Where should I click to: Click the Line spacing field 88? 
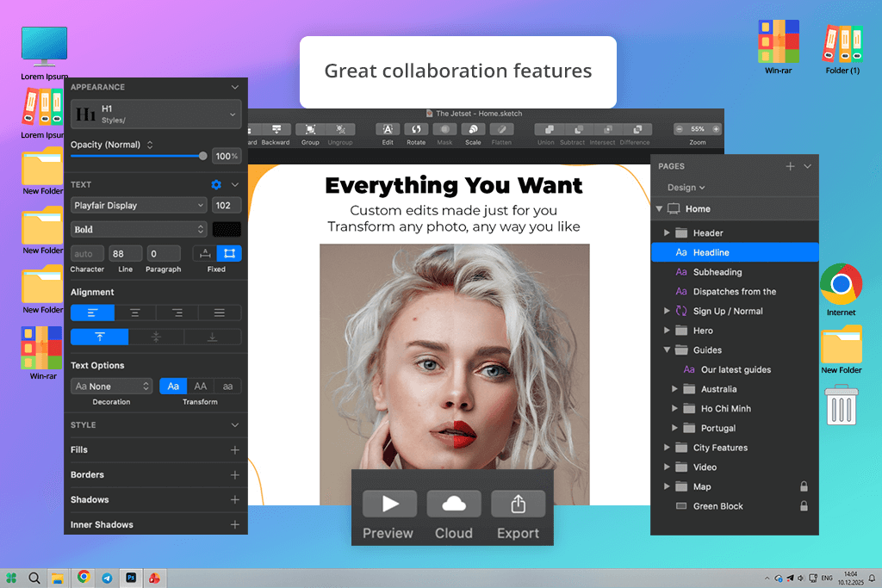coord(126,253)
